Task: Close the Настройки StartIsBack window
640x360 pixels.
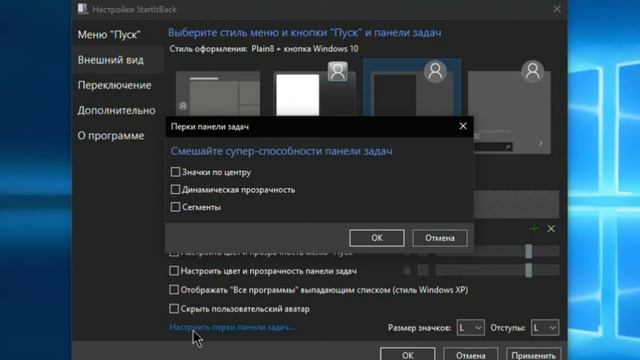Action: pos(557,9)
